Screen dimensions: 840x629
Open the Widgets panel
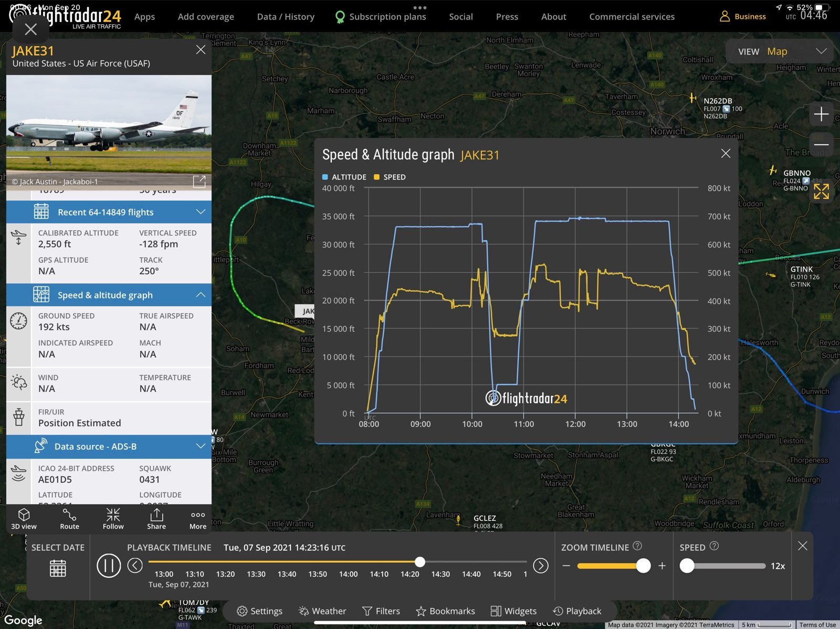[x=513, y=611]
